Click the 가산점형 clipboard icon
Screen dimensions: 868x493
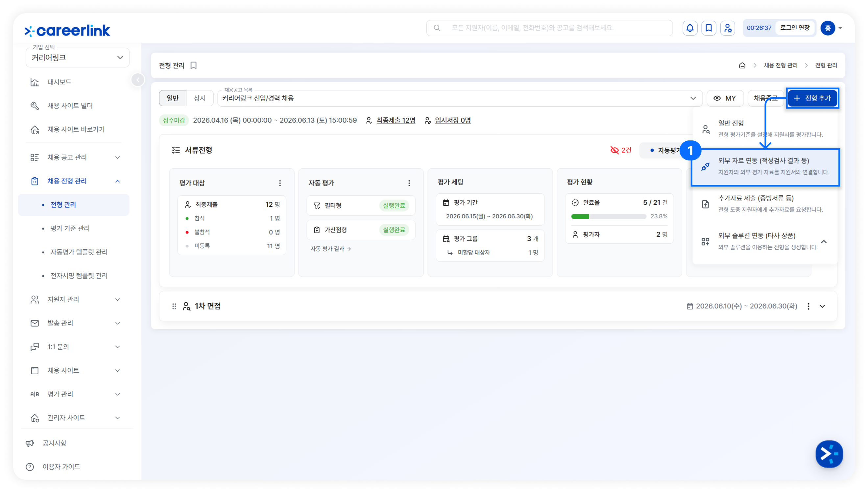tap(316, 230)
